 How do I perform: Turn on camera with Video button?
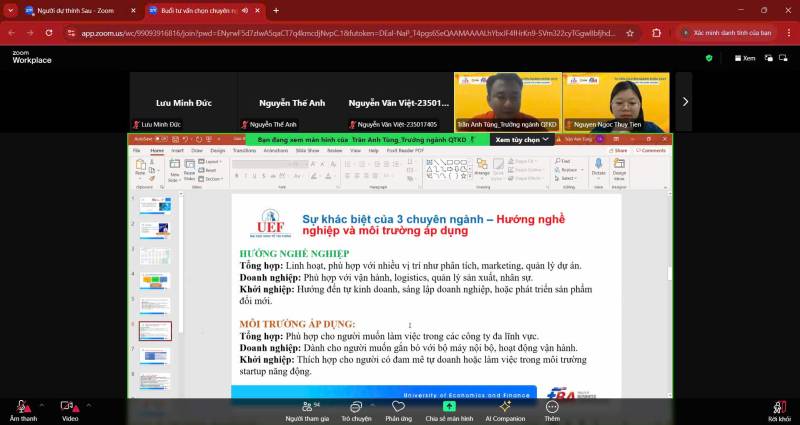coord(69,409)
